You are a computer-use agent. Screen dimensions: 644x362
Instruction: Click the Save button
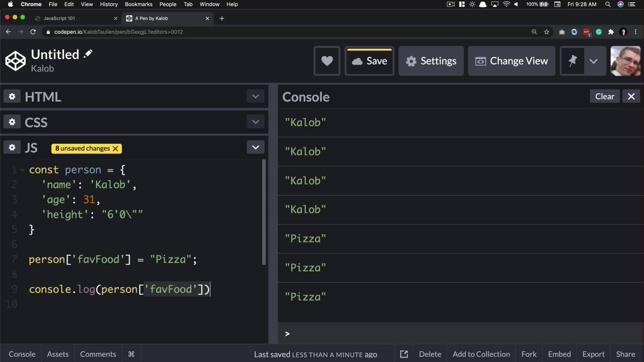(x=369, y=61)
